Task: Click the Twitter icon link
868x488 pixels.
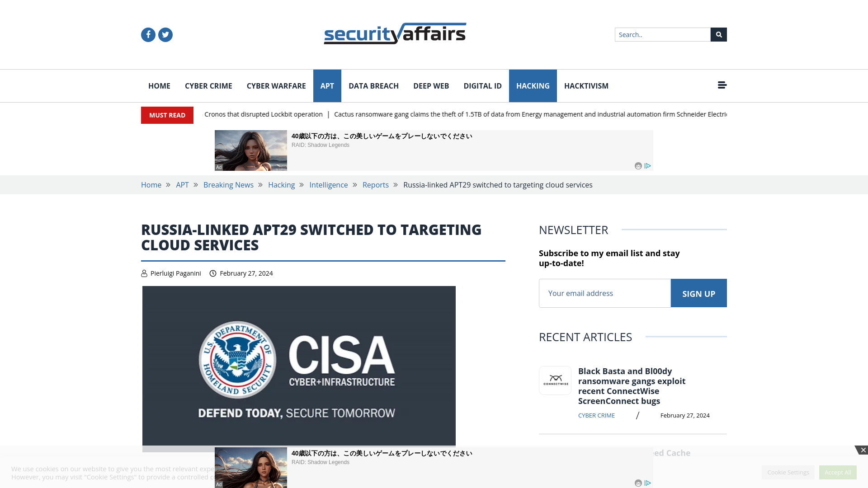Action: (165, 34)
